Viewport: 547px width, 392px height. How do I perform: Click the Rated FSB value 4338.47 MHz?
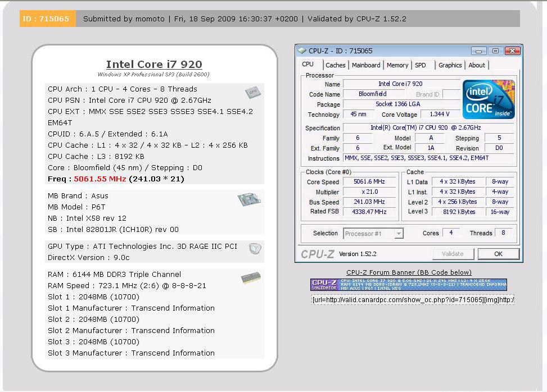coord(369,212)
